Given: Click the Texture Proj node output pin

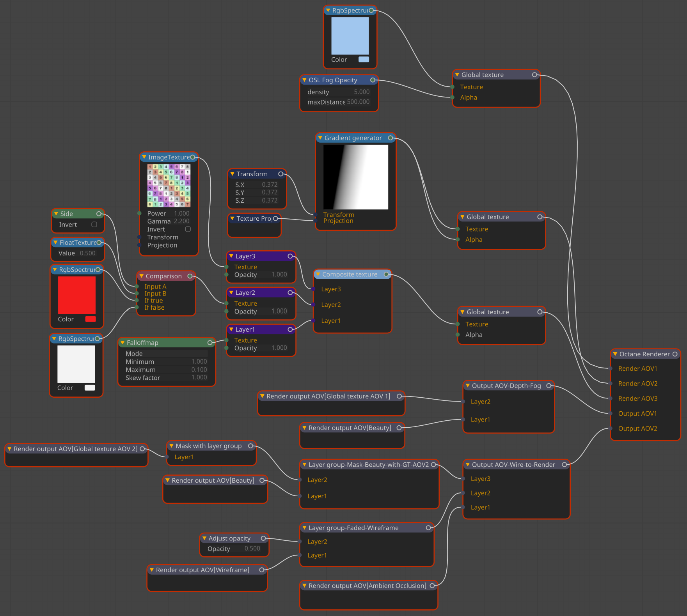Looking at the screenshot, I should point(275,219).
